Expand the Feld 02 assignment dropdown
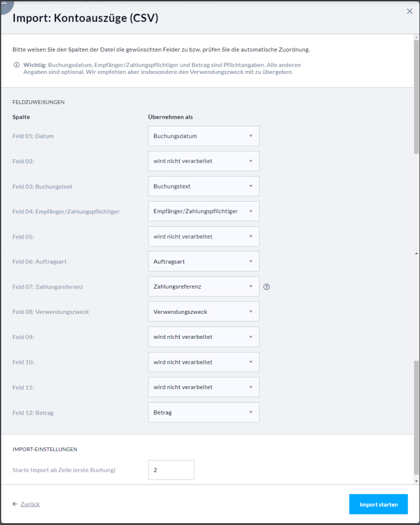This screenshot has height=525, width=420. (203, 161)
